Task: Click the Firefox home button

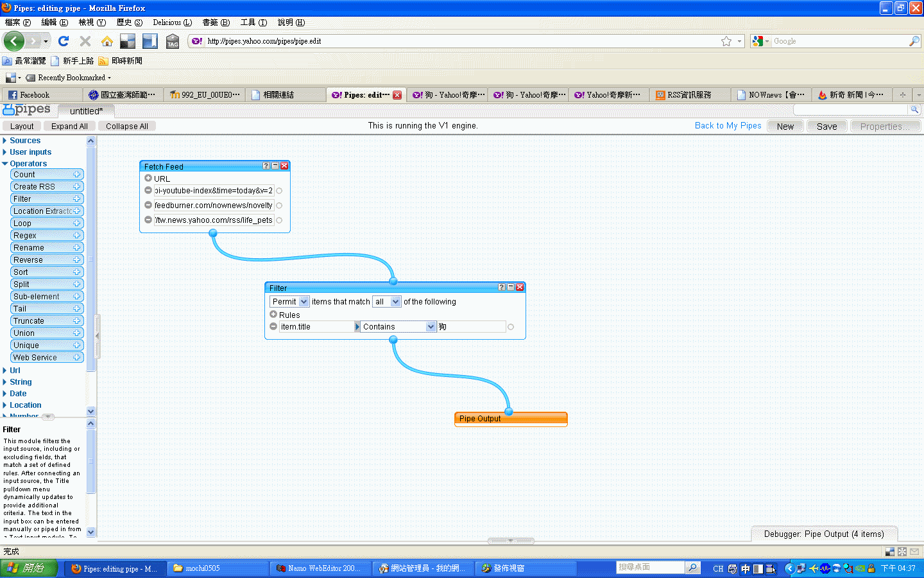Action: 107,41
